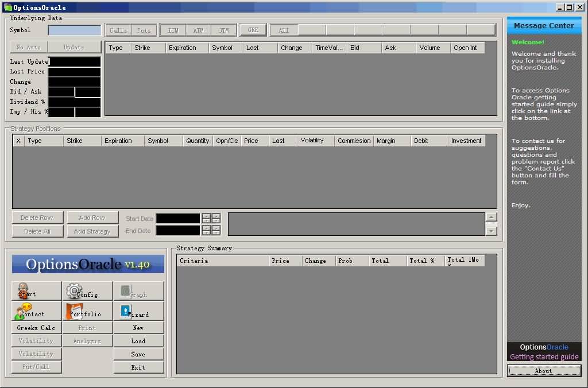Click the About button

pyautogui.click(x=544, y=371)
